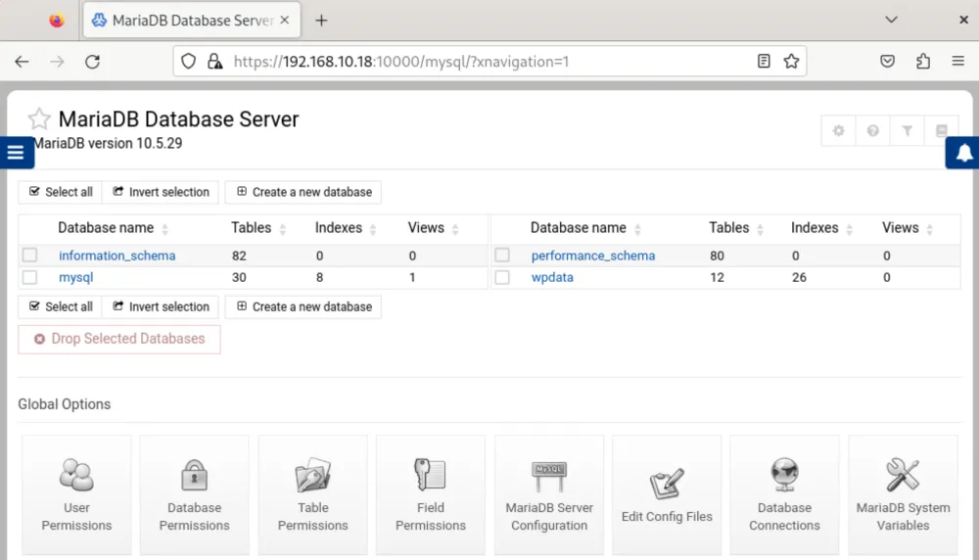979x560 pixels.
Task: Click the documentation icon beside the filter
Action: point(942,130)
